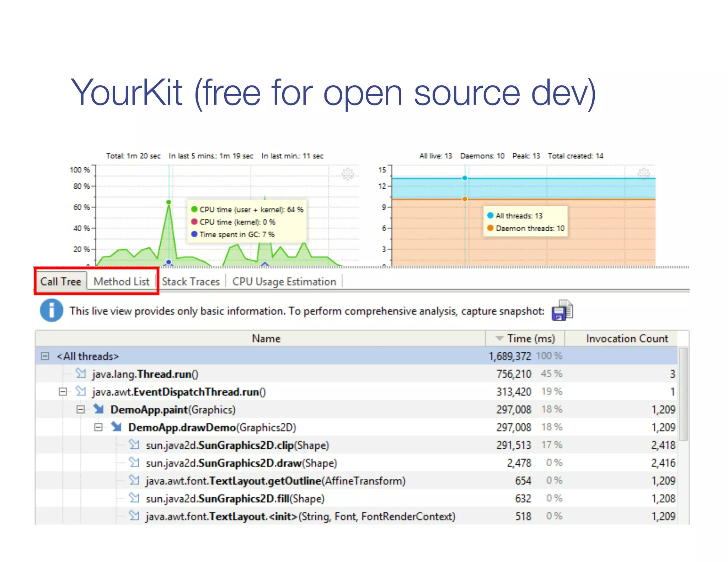Click the capture snapshot floppy disk icon
Viewport: 728px width, 562px height.
(562, 310)
